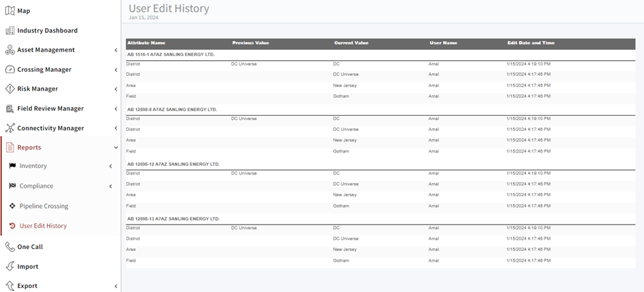
Task: Click the Industry Dashboard building icon
Action: click(10, 30)
